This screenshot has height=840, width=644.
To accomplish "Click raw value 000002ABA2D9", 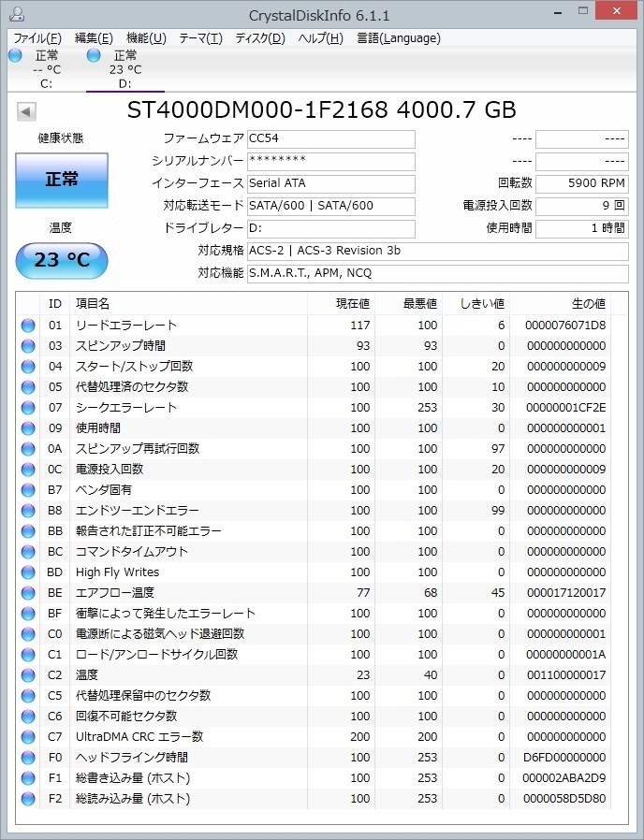I will (x=564, y=778).
